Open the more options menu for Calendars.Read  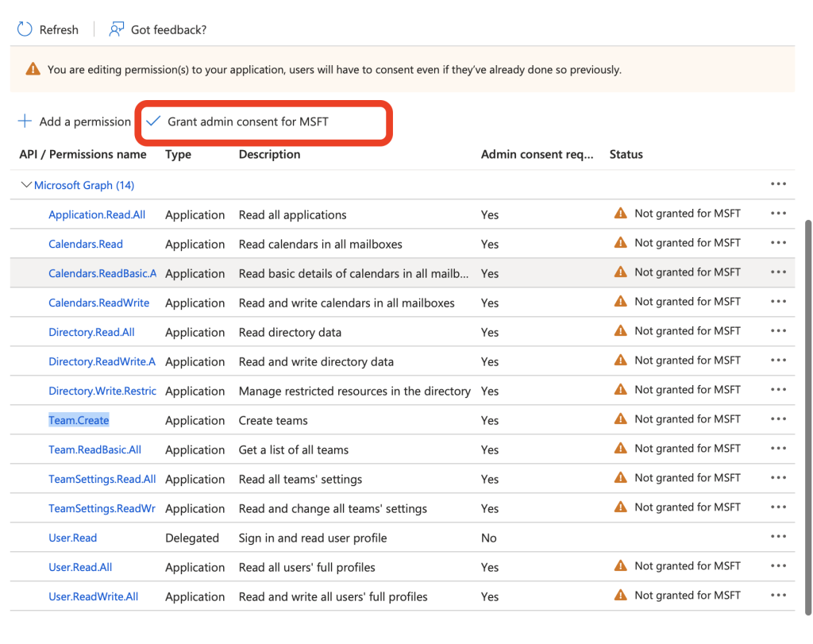778,243
